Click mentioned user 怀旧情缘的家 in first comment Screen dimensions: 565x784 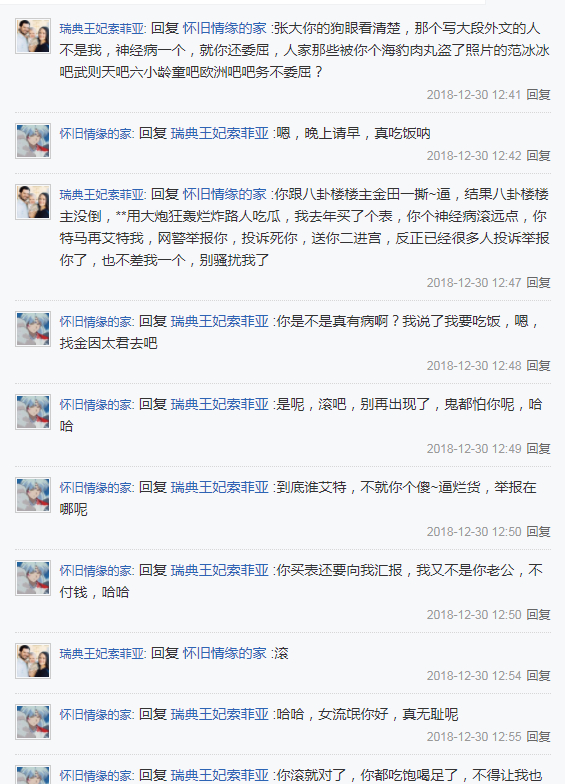(224, 28)
